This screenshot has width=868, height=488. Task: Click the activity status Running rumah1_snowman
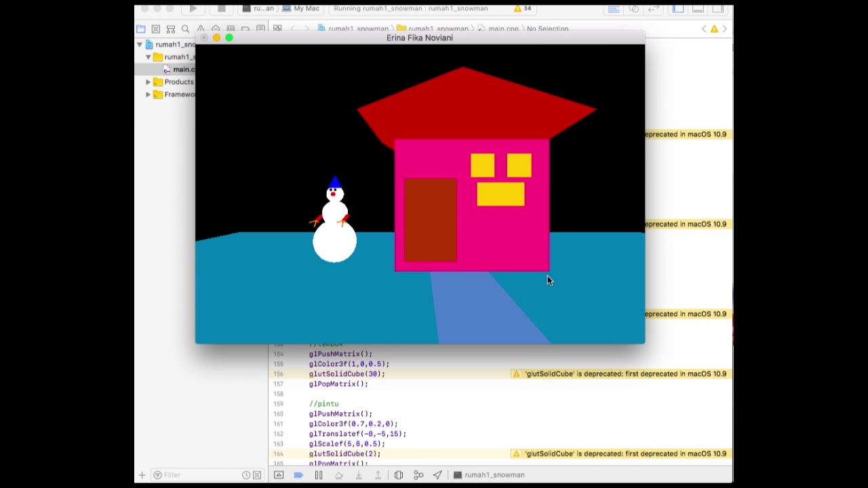411,9
